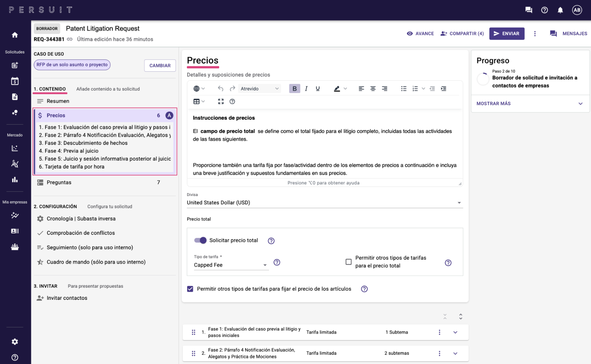Open the new request icon under Solicitudes
591x364 pixels.
[x=15, y=65]
